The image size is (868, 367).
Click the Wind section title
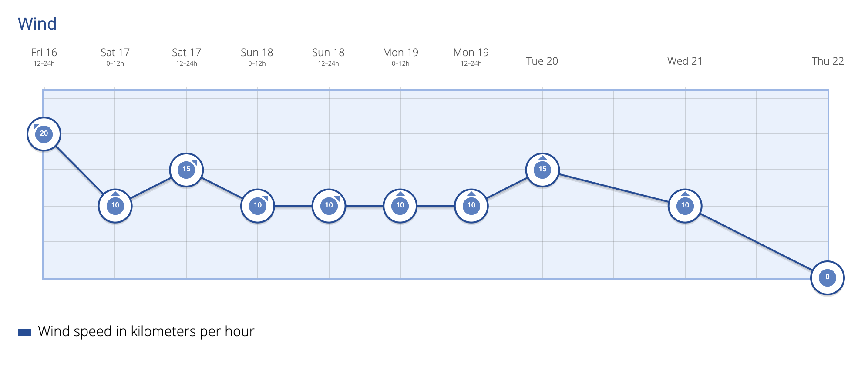click(x=37, y=24)
